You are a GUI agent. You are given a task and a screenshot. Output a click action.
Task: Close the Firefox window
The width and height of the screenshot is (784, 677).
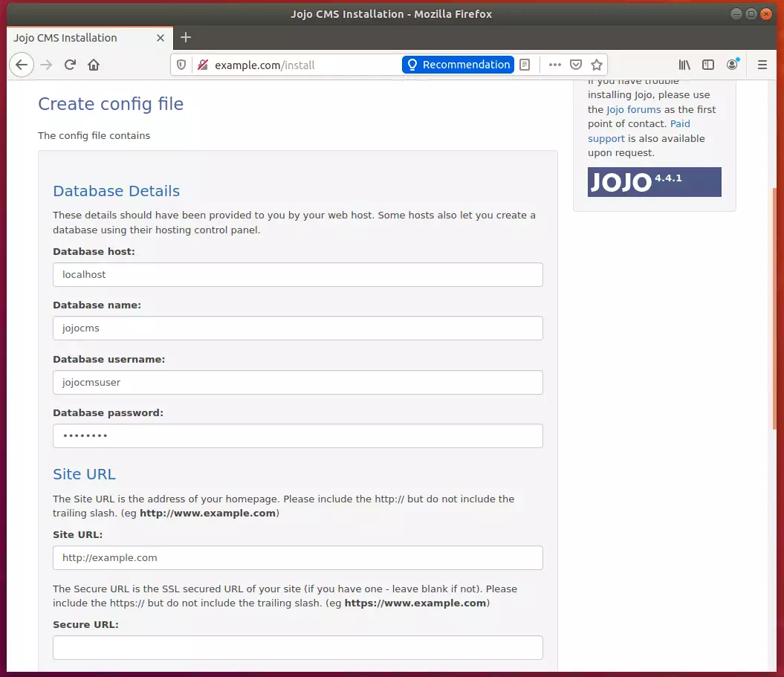tap(766, 14)
